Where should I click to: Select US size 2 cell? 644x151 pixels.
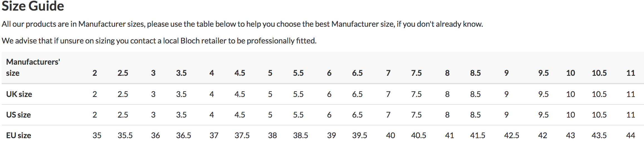pyautogui.click(x=95, y=115)
